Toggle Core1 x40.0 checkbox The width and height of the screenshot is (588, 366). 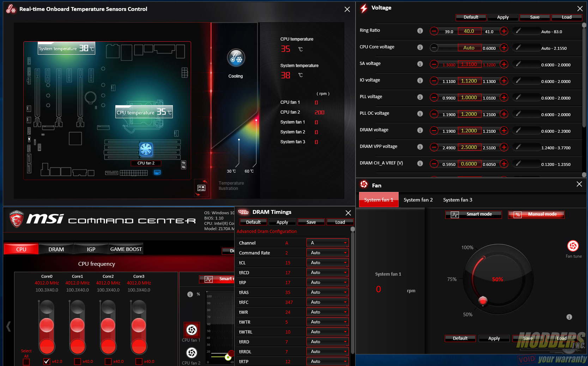[x=77, y=361]
